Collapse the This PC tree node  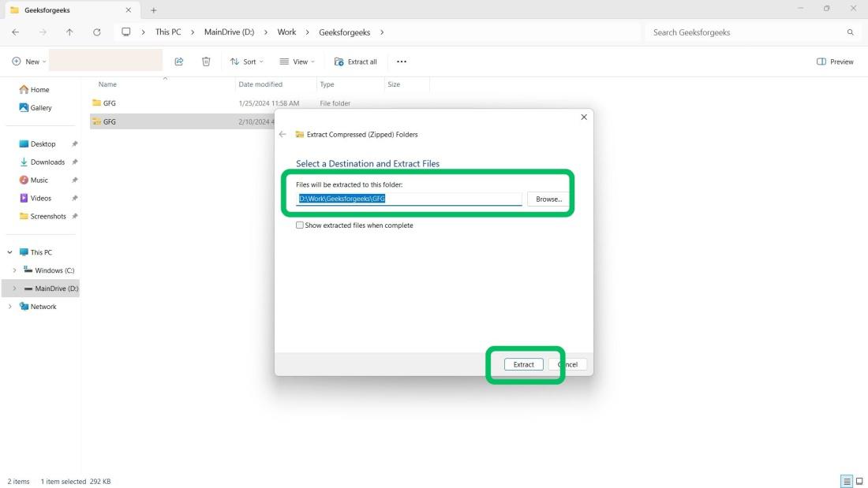tap(10, 252)
